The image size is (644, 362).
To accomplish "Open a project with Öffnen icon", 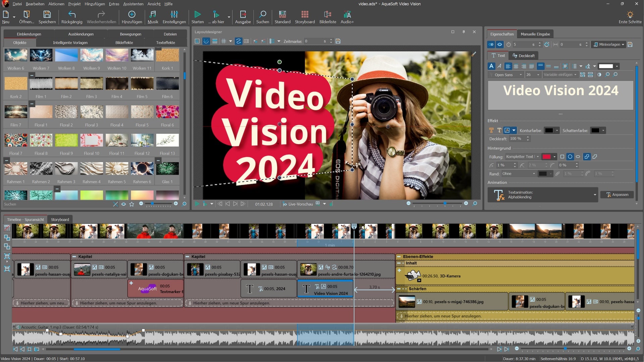I will 26,14.
